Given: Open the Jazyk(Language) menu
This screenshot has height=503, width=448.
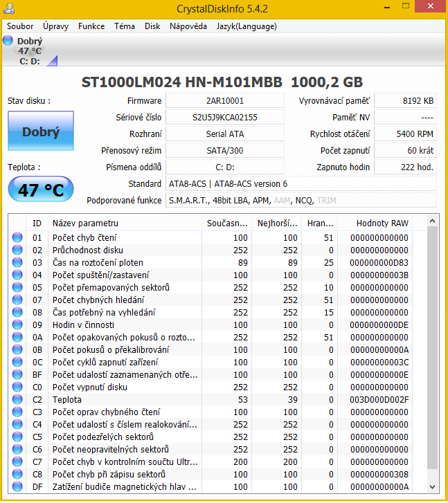Looking at the screenshot, I should [247, 26].
